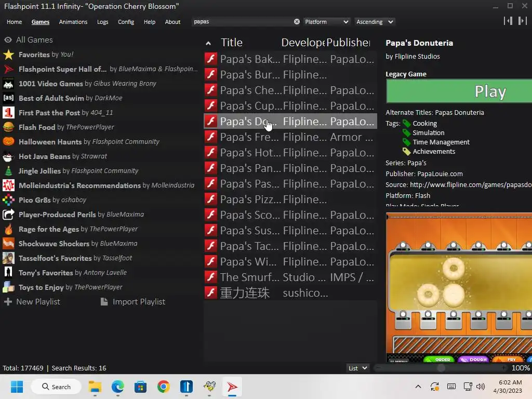Click the Achievements tag icon
Screen dimensions: 532x399
point(406,151)
